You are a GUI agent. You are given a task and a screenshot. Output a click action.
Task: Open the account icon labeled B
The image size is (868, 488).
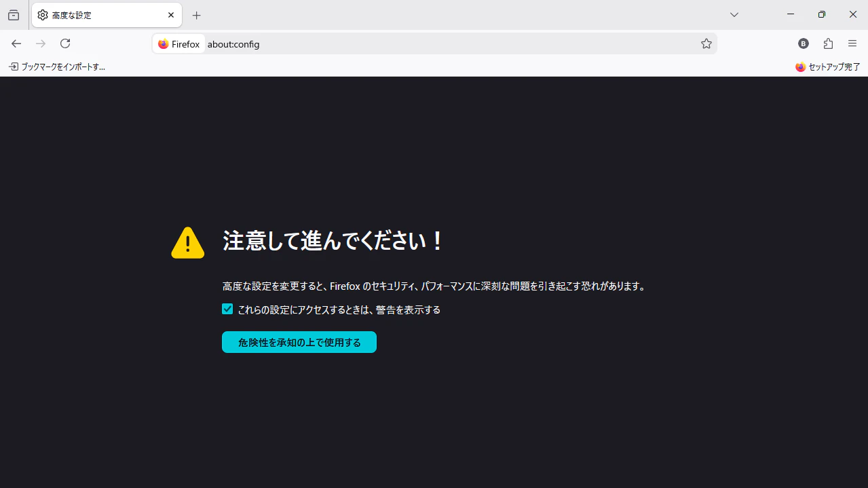click(804, 43)
